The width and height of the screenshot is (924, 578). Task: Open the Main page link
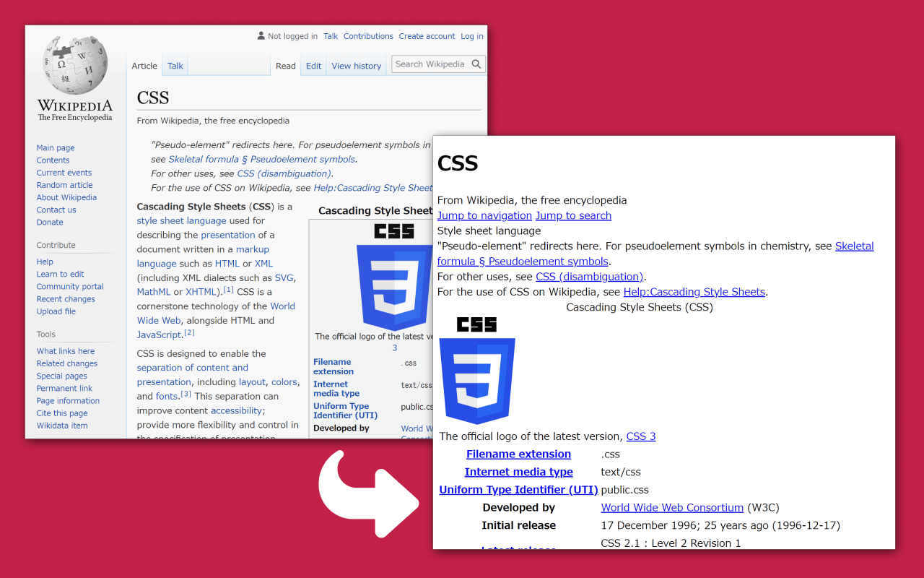[56, 147]
